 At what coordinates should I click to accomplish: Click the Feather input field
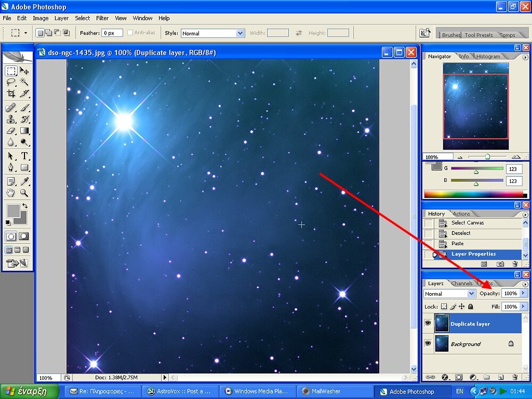click(112, 33)
